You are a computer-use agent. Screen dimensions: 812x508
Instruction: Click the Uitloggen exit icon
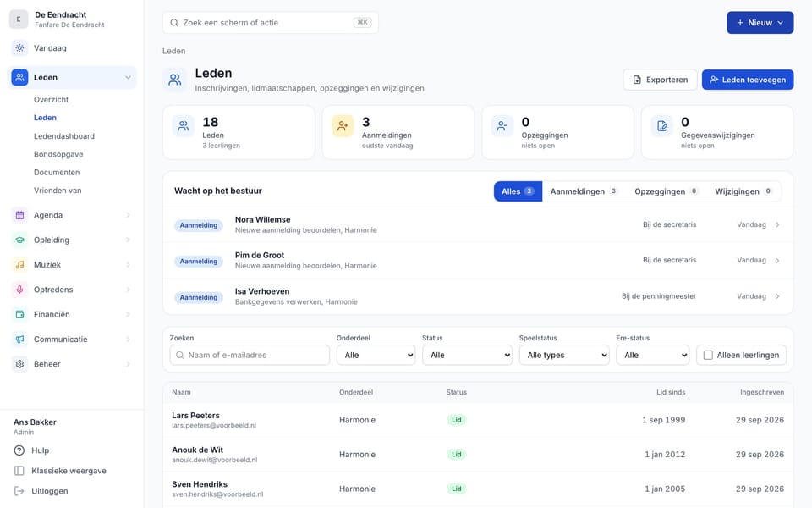coord(19,491)
